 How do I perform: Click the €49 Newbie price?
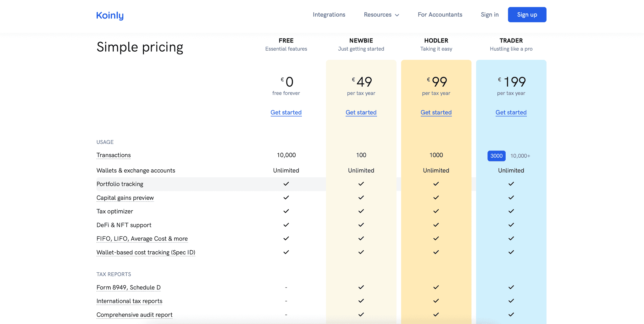tap(362, 82)
